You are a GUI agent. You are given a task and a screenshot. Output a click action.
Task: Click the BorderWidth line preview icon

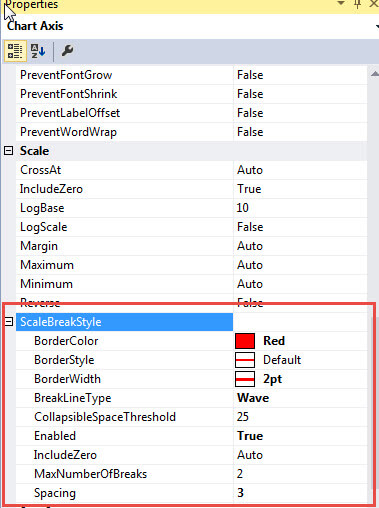(x=245, y=379)
